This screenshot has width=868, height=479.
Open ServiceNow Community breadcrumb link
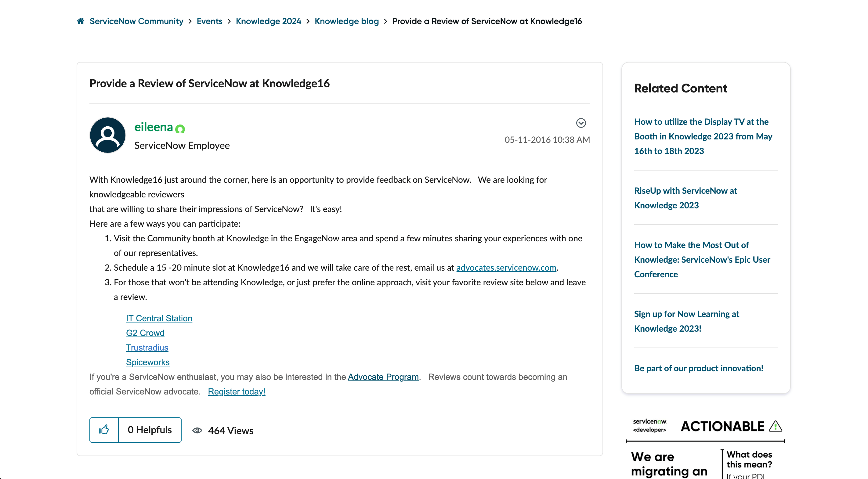pyautogui.click(x=136, y=21)
